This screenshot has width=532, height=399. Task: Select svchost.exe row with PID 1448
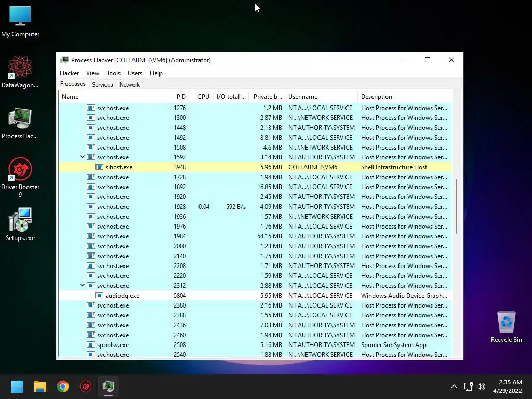coord(255,128)
